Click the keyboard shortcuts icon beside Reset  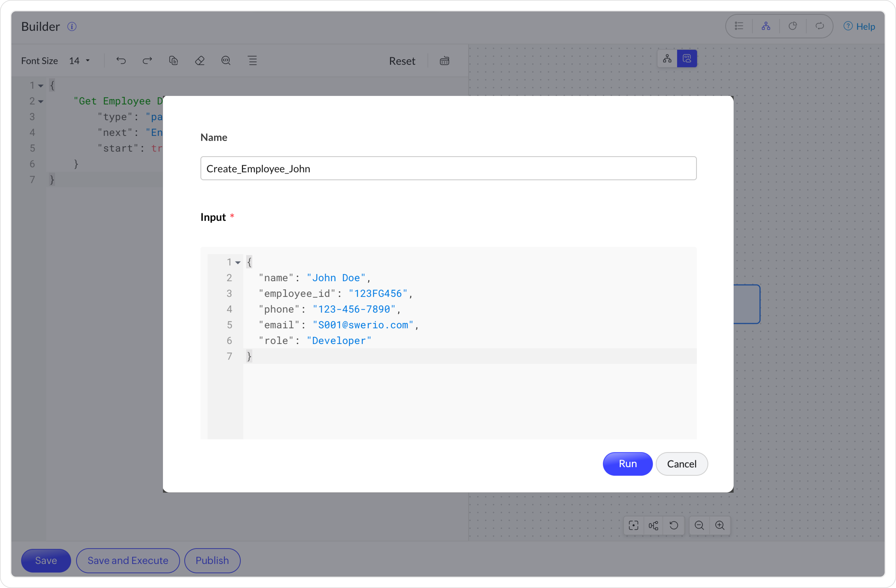(444, 61)
